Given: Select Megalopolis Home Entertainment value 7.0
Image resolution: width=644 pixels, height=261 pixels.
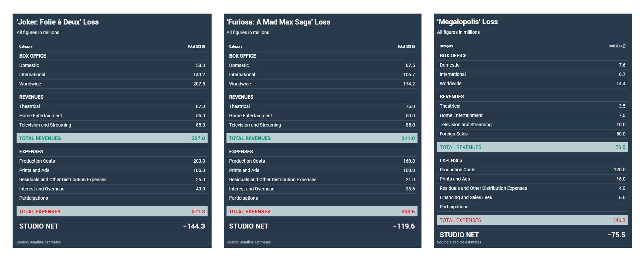Looking at the screenshot, I should coord(622,115).
